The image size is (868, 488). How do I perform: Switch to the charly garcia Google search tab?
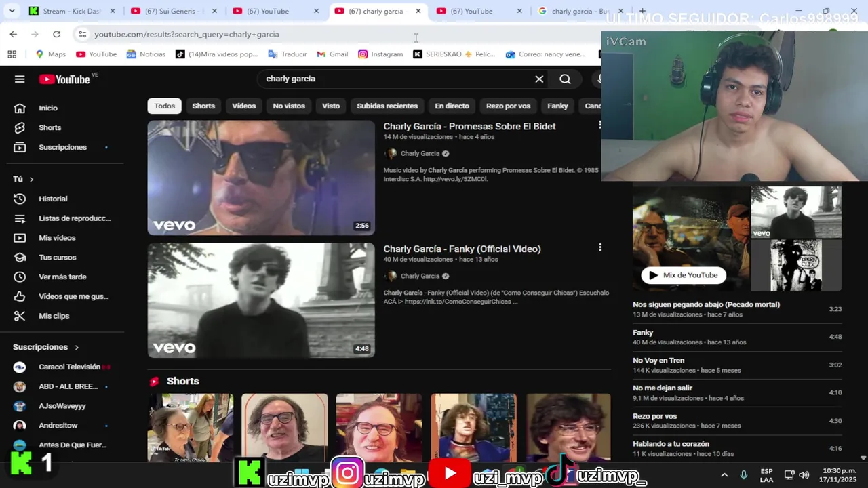tap(580, 11)
